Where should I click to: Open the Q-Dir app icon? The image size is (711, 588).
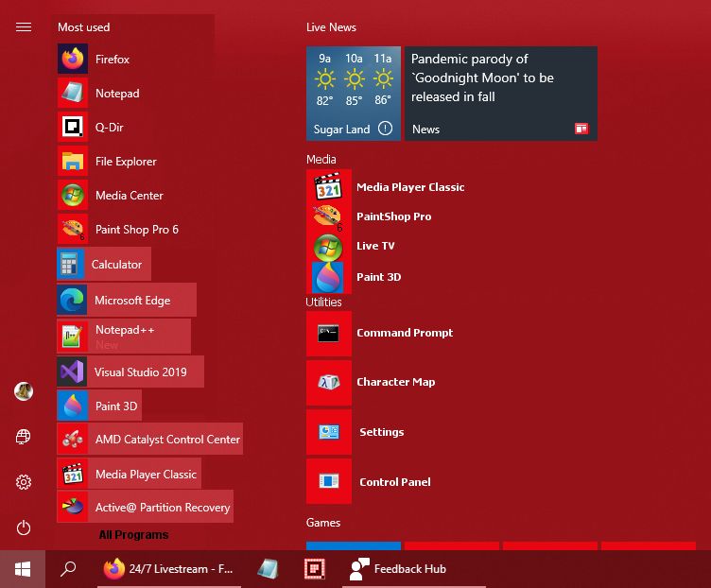tap(73, 127)
